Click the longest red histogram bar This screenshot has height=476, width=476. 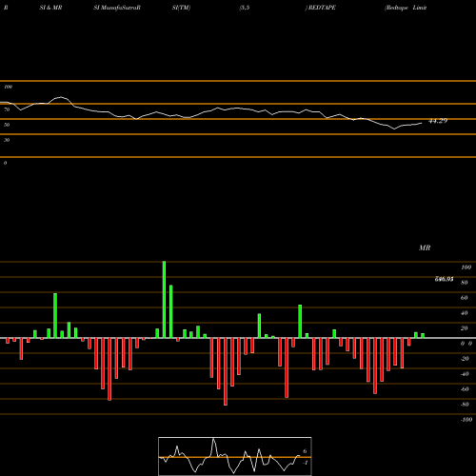(226, 371)
